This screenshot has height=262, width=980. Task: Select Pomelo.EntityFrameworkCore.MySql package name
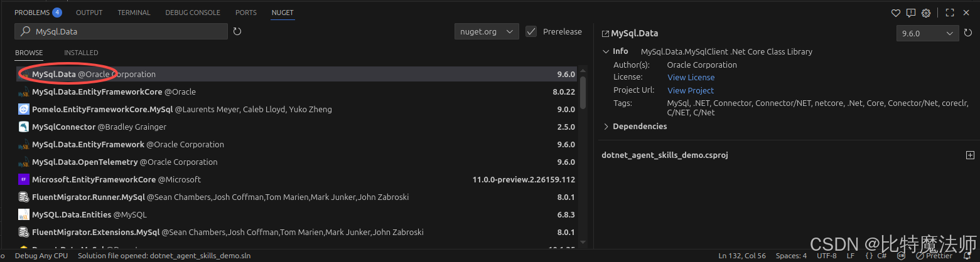tap(102, 109)
